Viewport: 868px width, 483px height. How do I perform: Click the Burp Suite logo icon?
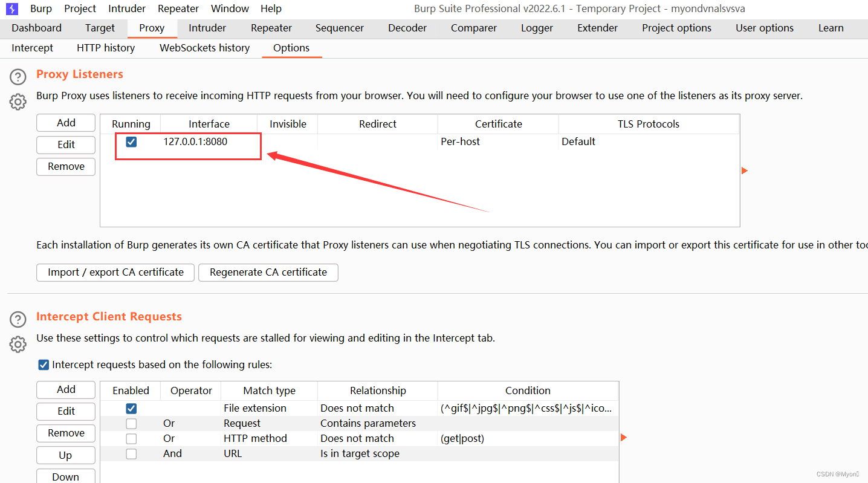tap(12, 8)
